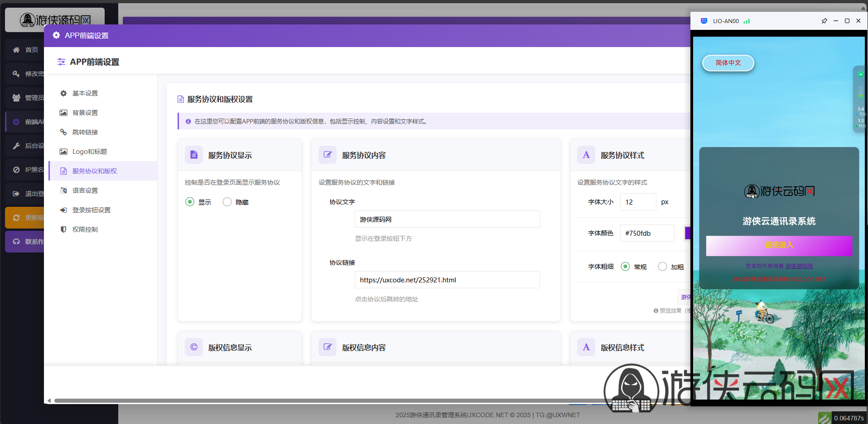
Task: Click 游侠源码网 agreement link in phone preview
Action: point(799,266)
